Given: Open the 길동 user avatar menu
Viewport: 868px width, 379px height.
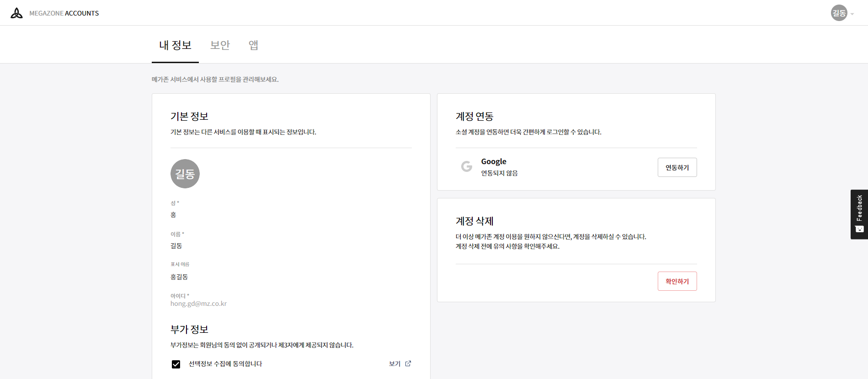Looking at the screenshot, I should [x=839, y=13].
